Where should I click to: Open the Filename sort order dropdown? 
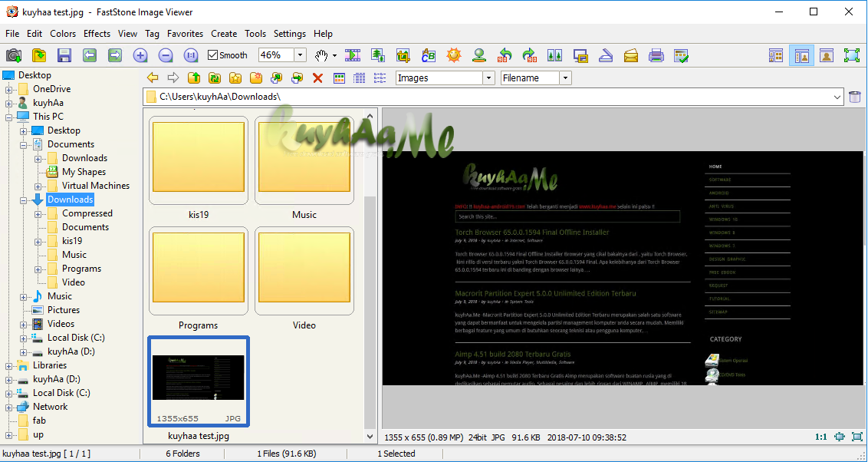[565, 78]
